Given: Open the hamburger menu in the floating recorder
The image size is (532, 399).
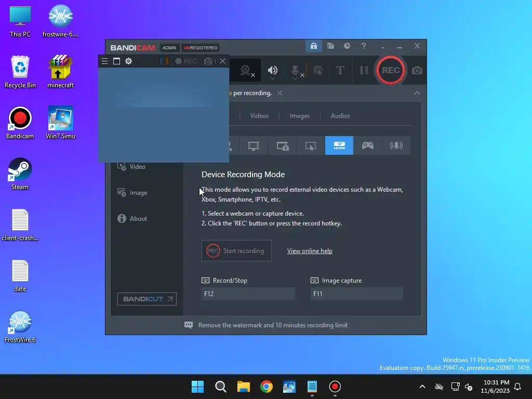Looking at the screenshot, I should pyautogui.click(x=104, y=61).
